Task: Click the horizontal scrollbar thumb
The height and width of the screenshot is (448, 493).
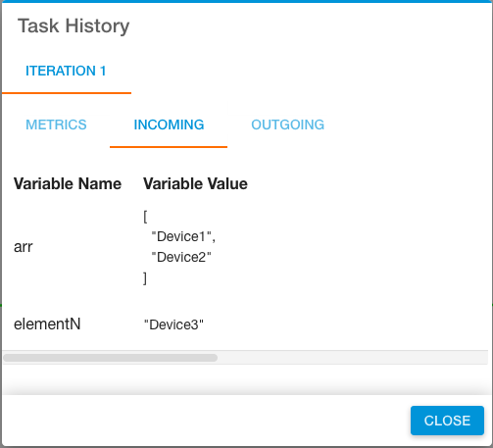Action: tap(111, 358)
